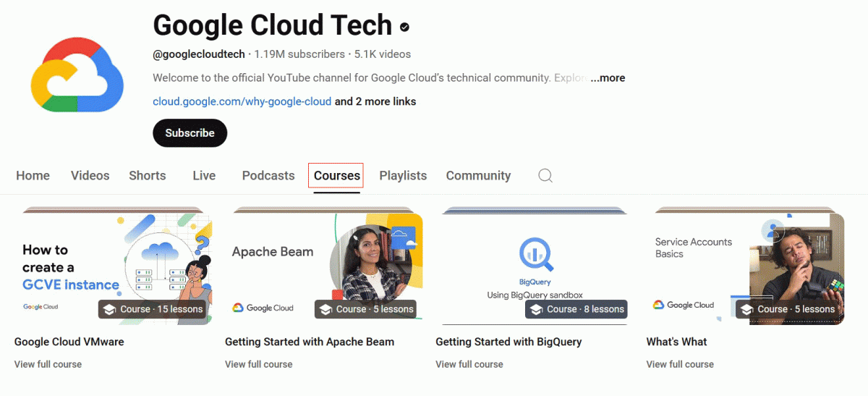The width and height of the screenshot is (868, 396).
Task: Click the Subscribe button
Action: 190,133
